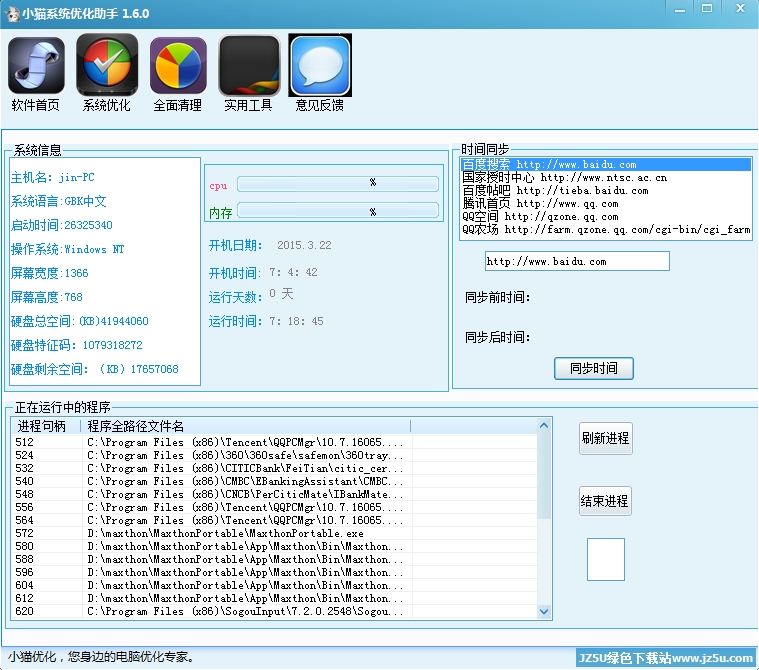The image size is (759, 670).
Task: Select 国家授时中心 time sync source
Action: point(606,177)
